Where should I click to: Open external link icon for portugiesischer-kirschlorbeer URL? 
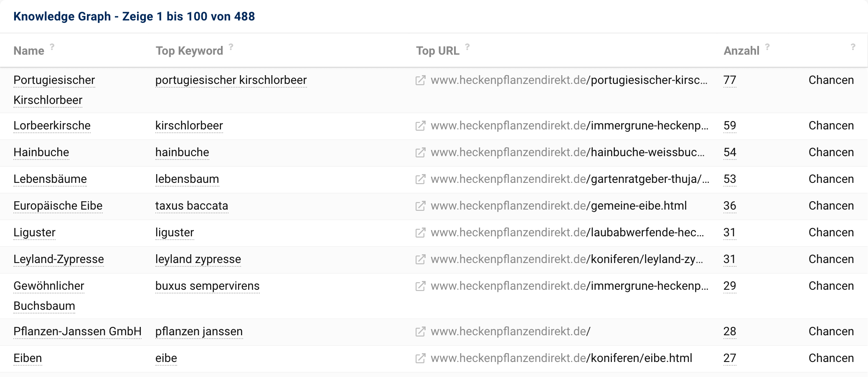(x=420, y=80)
